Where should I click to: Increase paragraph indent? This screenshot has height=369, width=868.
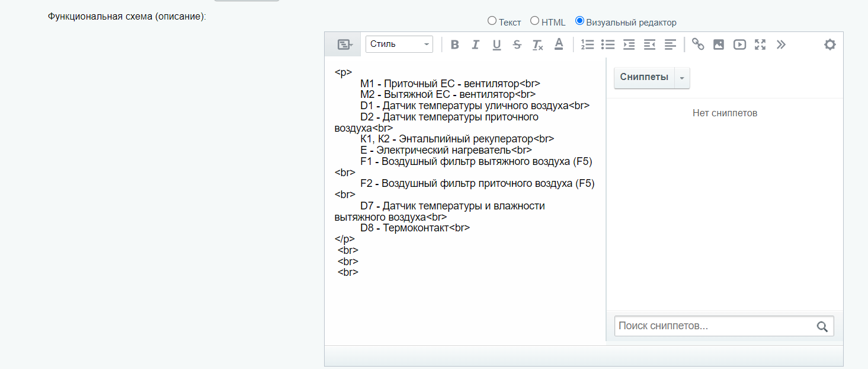(x=629, y=44)
